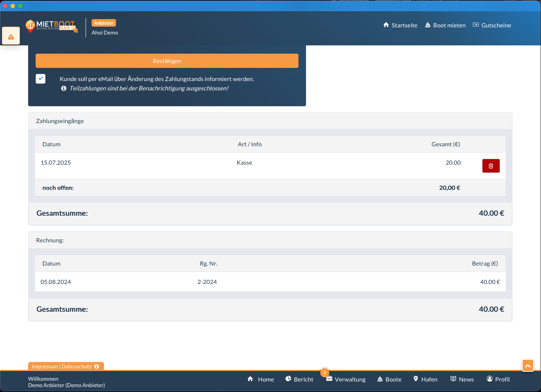Image resolution: width=541 pixels, height=392 pixels.
Task: Open the Profil page
Action: tap(498, 379)
